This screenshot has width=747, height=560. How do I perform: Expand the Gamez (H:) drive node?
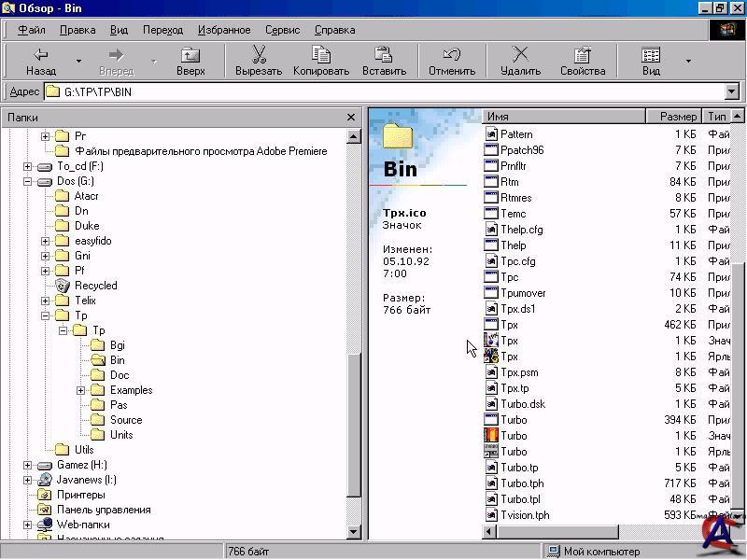pos(28,465)
